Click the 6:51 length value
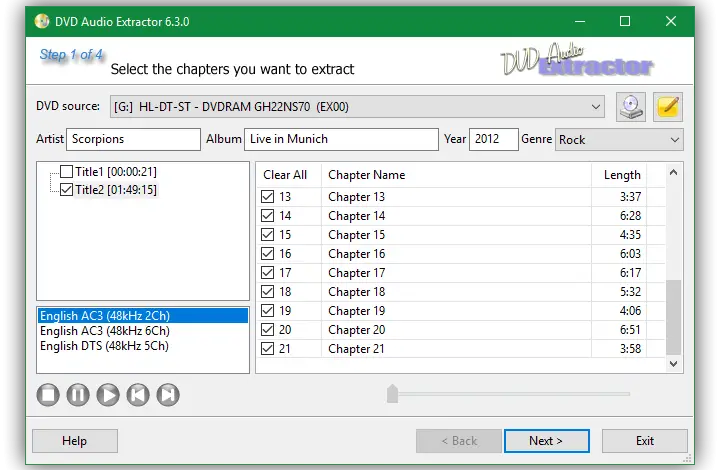This screenshot has height=470, width=720. pos(630,330)
